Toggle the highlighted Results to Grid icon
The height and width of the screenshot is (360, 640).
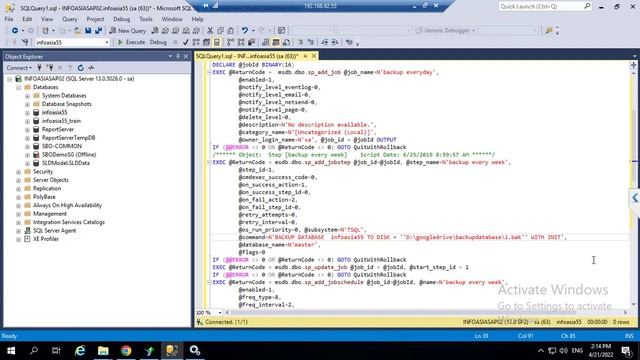(x=276, y=42)
